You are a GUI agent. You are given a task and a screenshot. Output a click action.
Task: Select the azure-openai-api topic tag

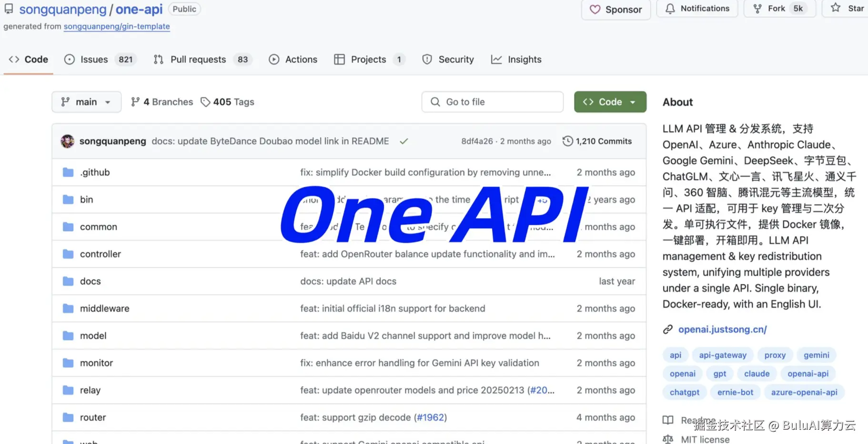pos(804,392)
